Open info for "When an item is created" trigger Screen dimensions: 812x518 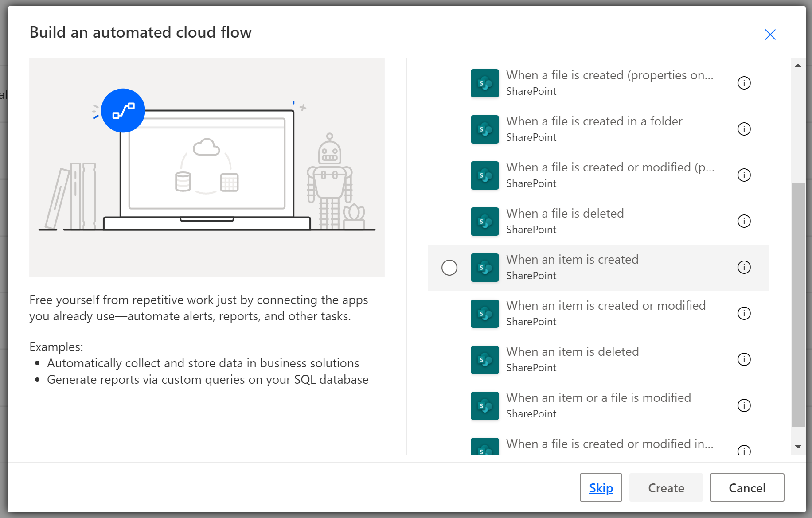click(744, 268)
